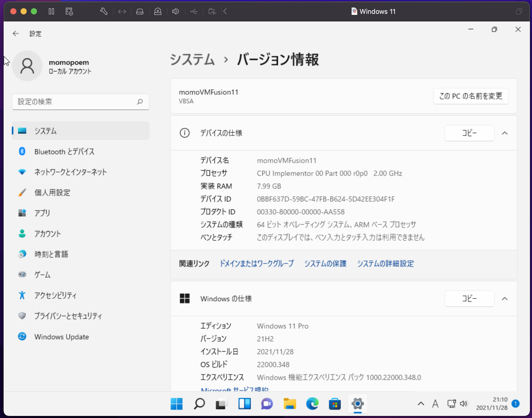The height and width of the screenshot is (418, 532).
Task: Open notification badge in system tray
Action: [515, 404]
